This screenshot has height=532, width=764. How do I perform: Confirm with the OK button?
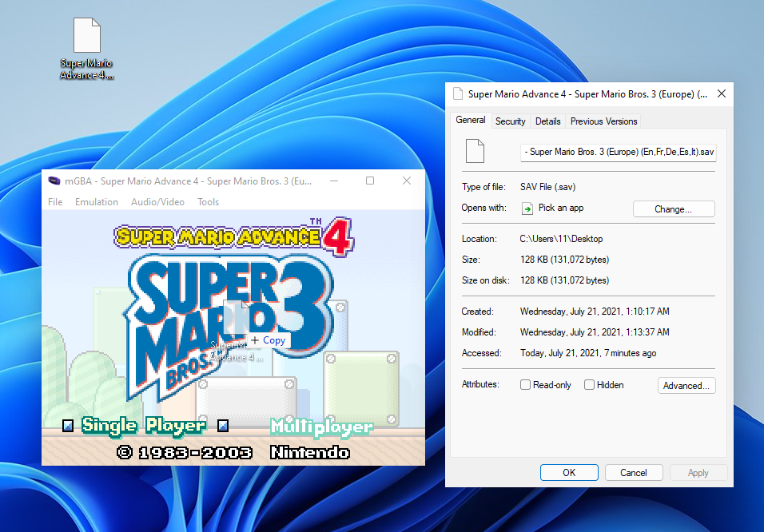569,473
